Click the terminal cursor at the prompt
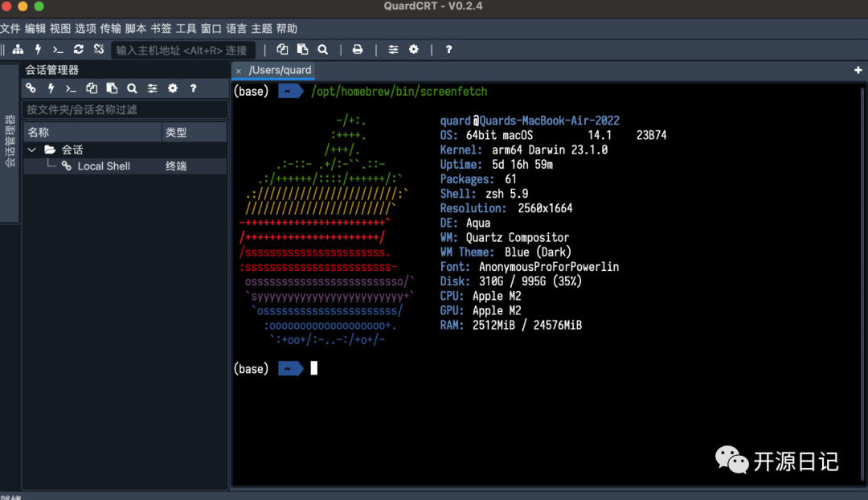Screen dimensions: 868x500 [314, 368]
